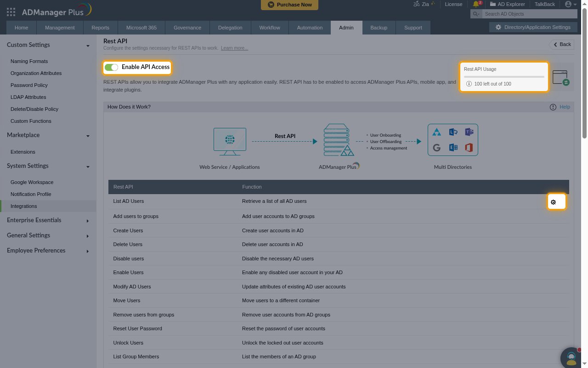Click the API window icon beside Rest API Usage
The image size is (588, 368).
560,77
